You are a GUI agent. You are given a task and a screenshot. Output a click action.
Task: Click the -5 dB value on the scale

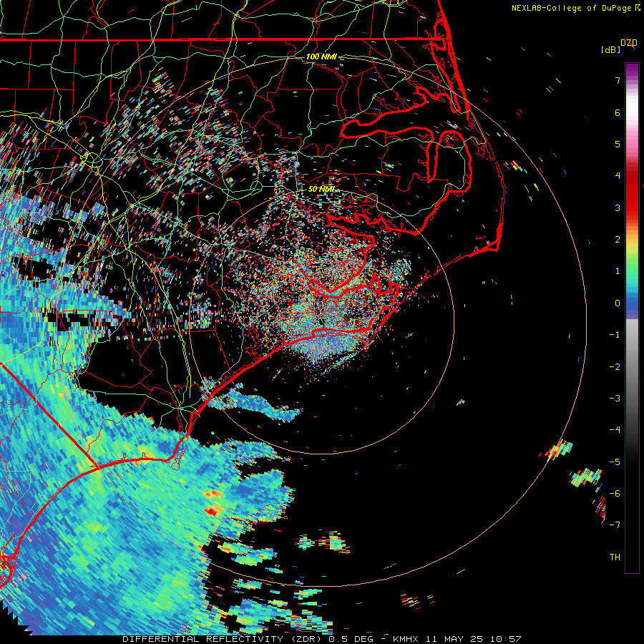[615, 462]
